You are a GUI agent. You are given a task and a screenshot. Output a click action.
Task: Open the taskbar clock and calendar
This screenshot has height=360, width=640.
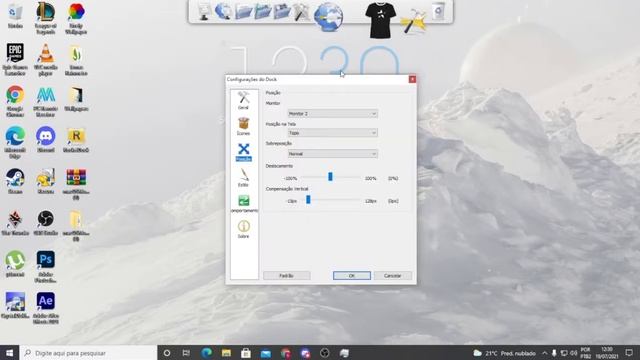click(x=607, y=353)
